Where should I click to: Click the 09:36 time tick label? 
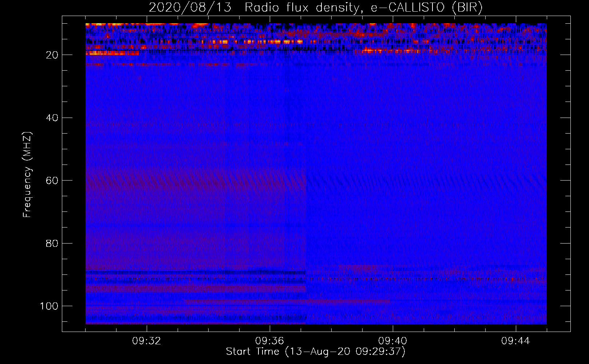point(269,341)
